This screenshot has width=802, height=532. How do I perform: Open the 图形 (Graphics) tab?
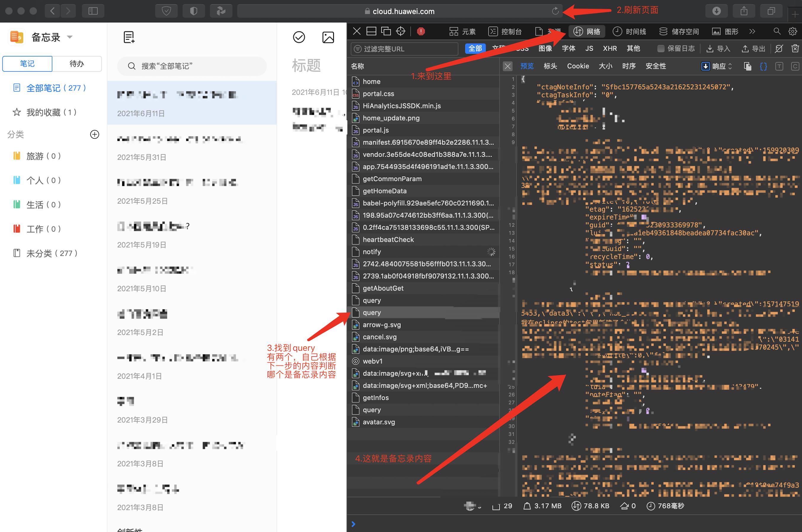click(x=725, y=32)
